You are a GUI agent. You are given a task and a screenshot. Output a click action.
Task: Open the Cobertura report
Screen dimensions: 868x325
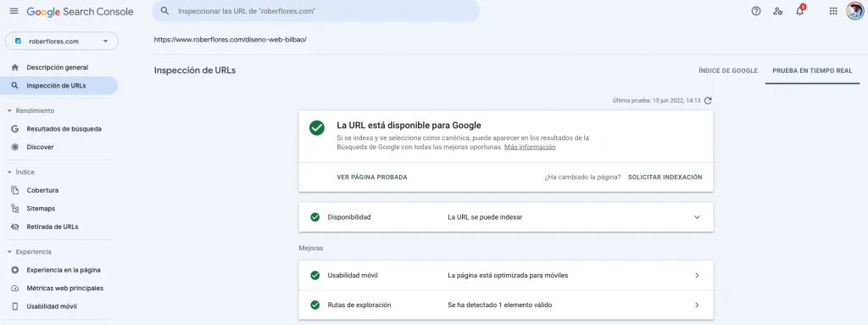[x=42, y=190]
